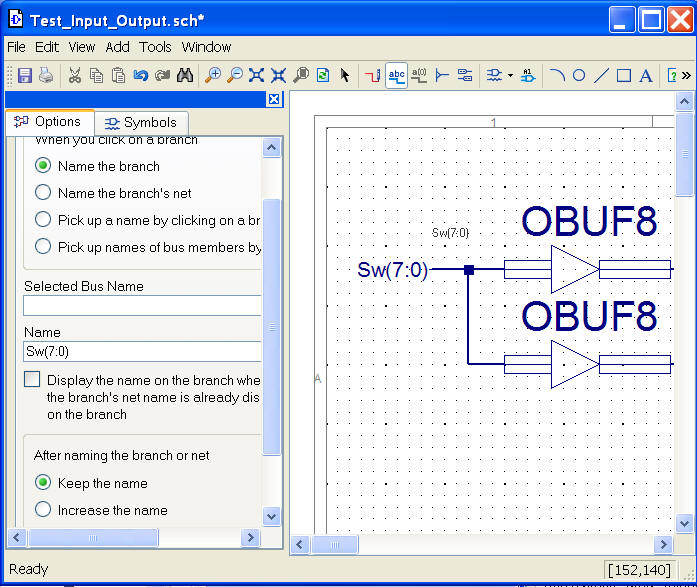Choose Pick up a name by clicking
This screenshot has height=587, width=697.
point(43,219)
